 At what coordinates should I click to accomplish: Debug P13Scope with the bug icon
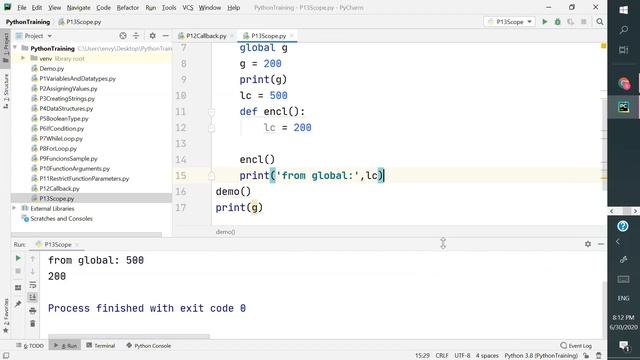pyautogui.click(x=558, y=22)
